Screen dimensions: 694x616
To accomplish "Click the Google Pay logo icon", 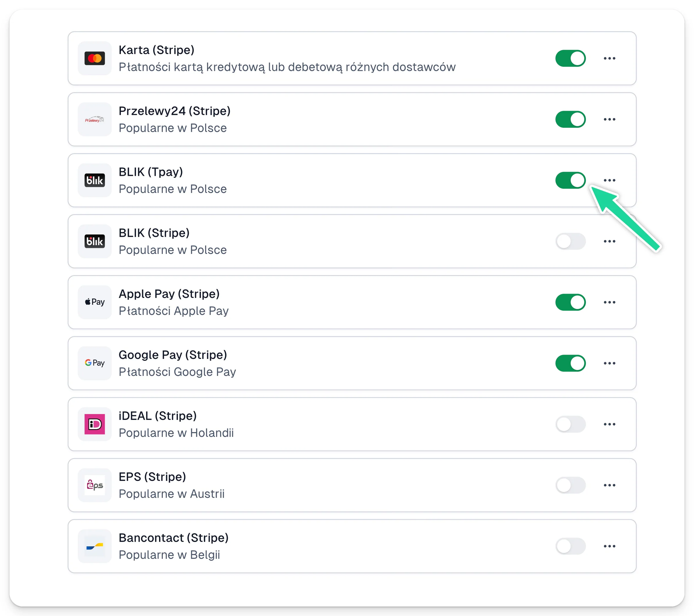I will click(95, 363).
